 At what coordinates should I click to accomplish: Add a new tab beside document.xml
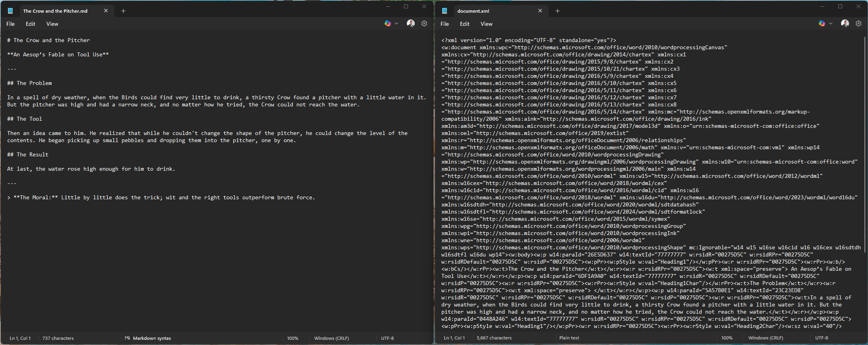coord(558,11)
